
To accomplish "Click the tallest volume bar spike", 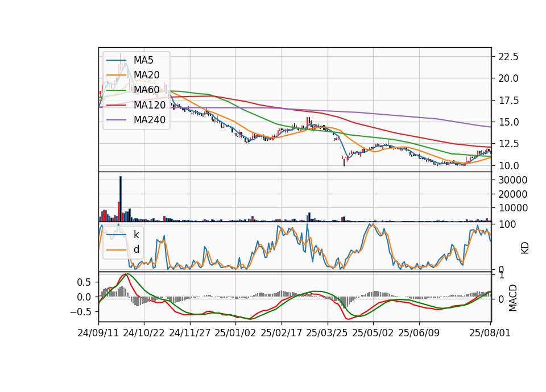I will [121, 199].
